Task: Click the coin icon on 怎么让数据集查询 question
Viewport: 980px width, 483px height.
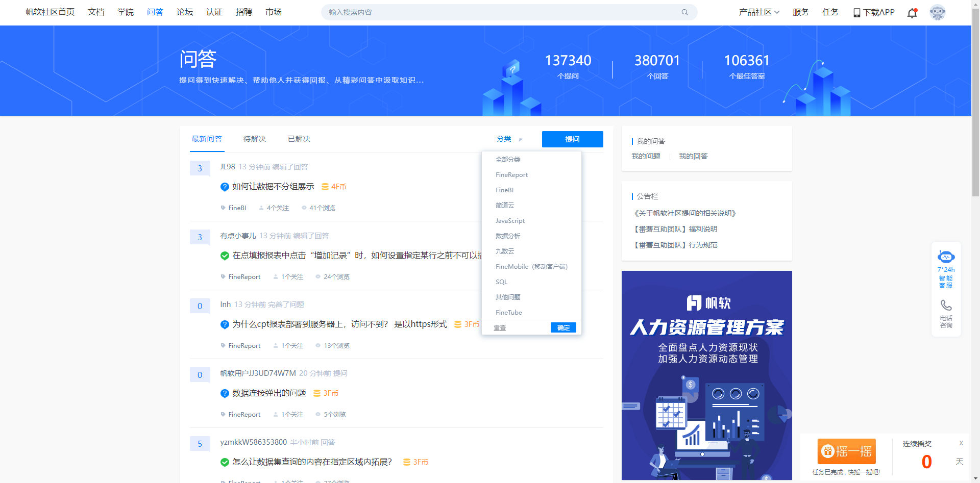Action: click(x=407, y=462)
